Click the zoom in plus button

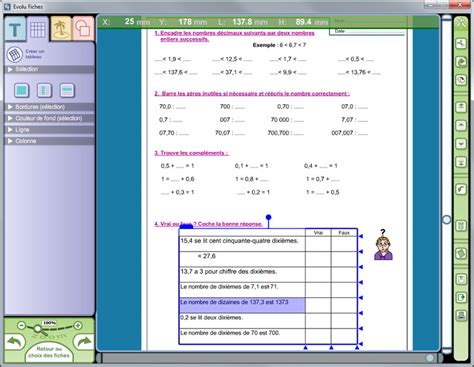(x=78, y=325)
